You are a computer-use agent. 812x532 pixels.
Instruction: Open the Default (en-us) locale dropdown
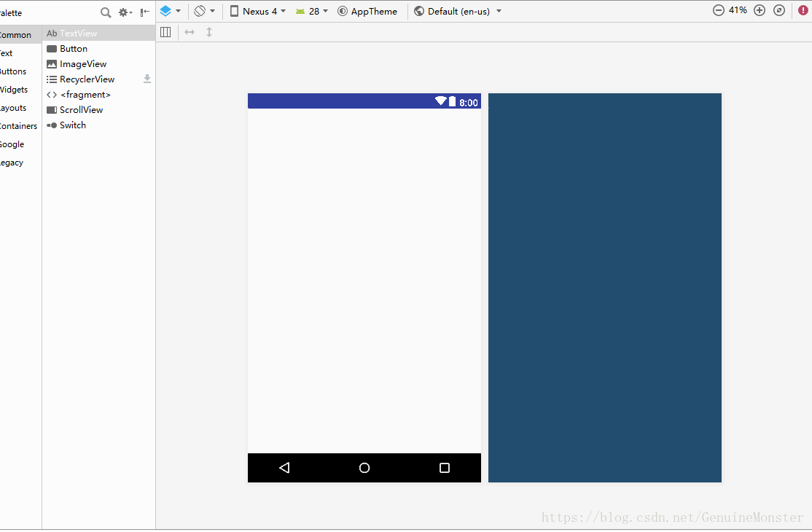pyautogui.click(x=458, y=11)
